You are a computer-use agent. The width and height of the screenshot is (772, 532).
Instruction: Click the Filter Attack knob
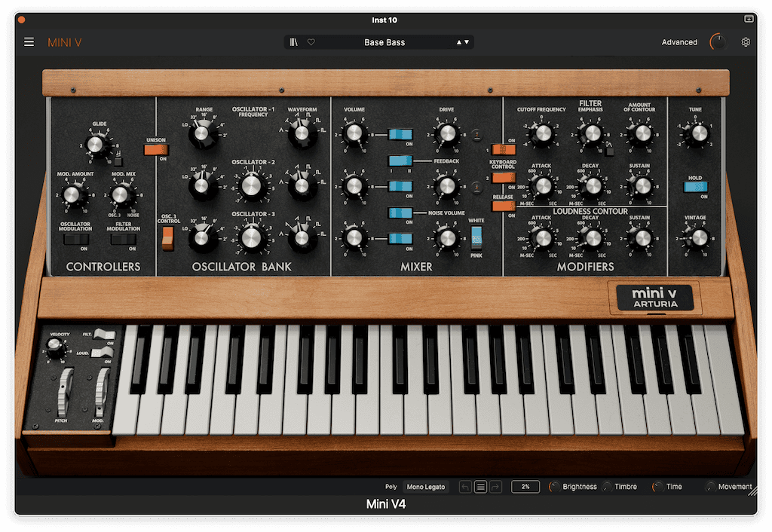[x=543, y=185]
